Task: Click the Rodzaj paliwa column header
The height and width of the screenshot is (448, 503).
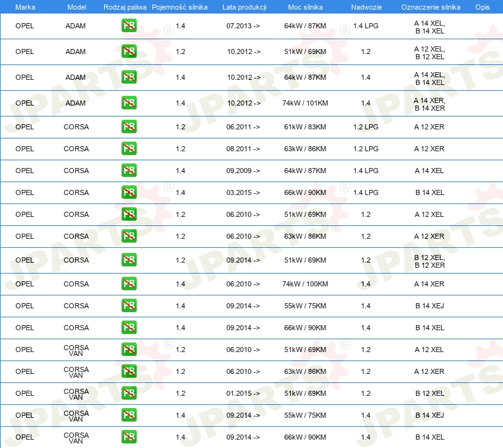Action: point(125,7)
